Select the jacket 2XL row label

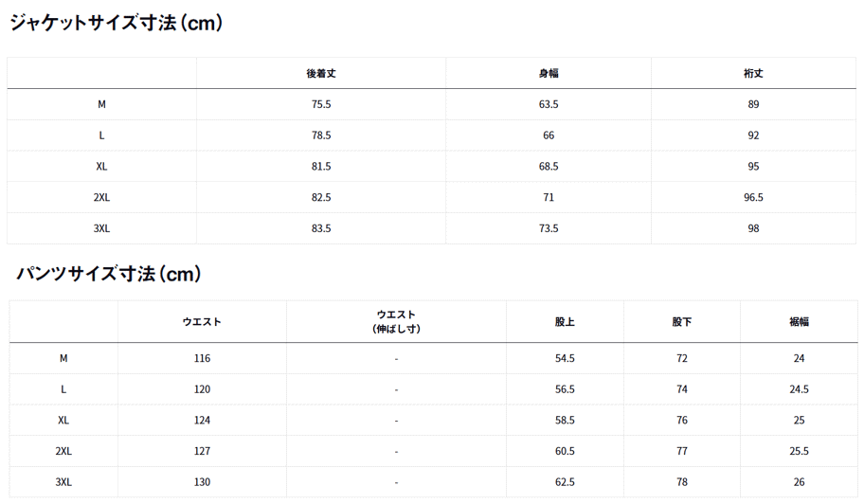click(x=102, y=197)
